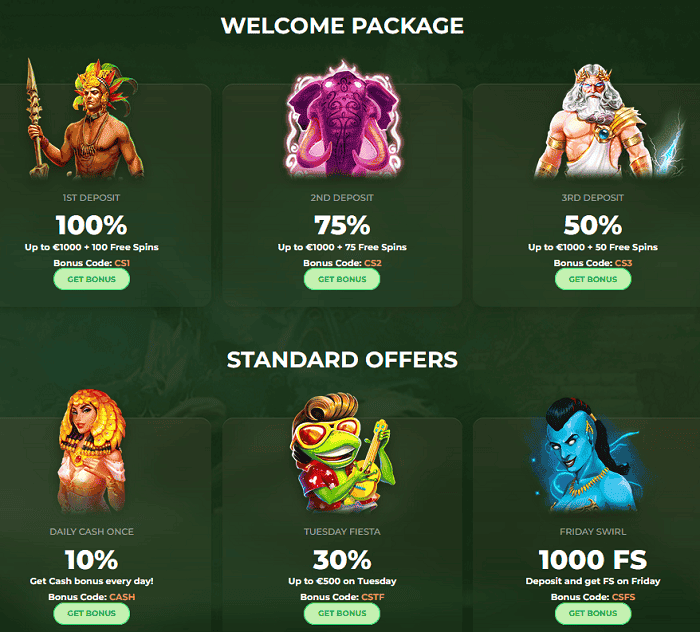
Task: Click the Zeus character image
Action: click(x=609, y=121)
